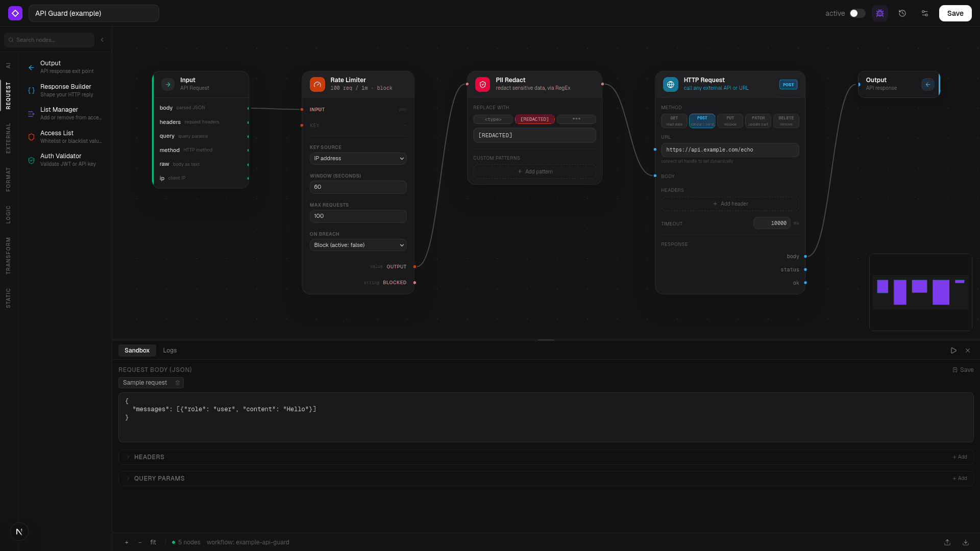Toggle the active workflow switch

[857, 13]
